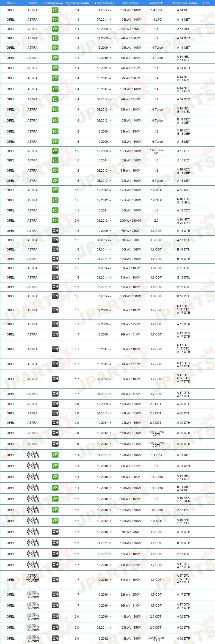Select the Moc silnika column header
Screen dimensions: 215x644
131,3
